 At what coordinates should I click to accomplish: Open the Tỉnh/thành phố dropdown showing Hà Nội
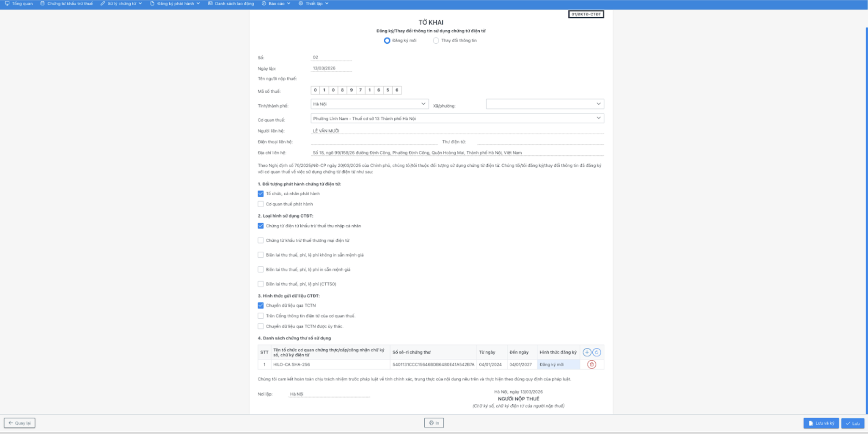click(369, 104)
